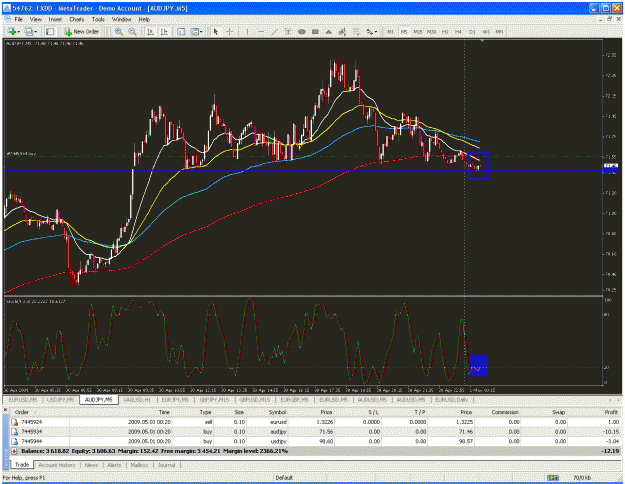Open the Window menu
The height and width of the screenshot is (484, 625).
click(121, 19)
